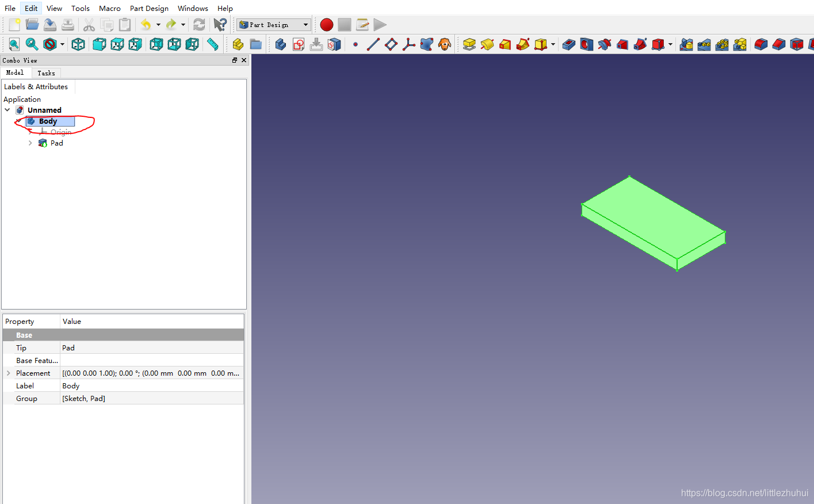Set the view to Front
The image size is (814, 504).
tap(99, 44)
